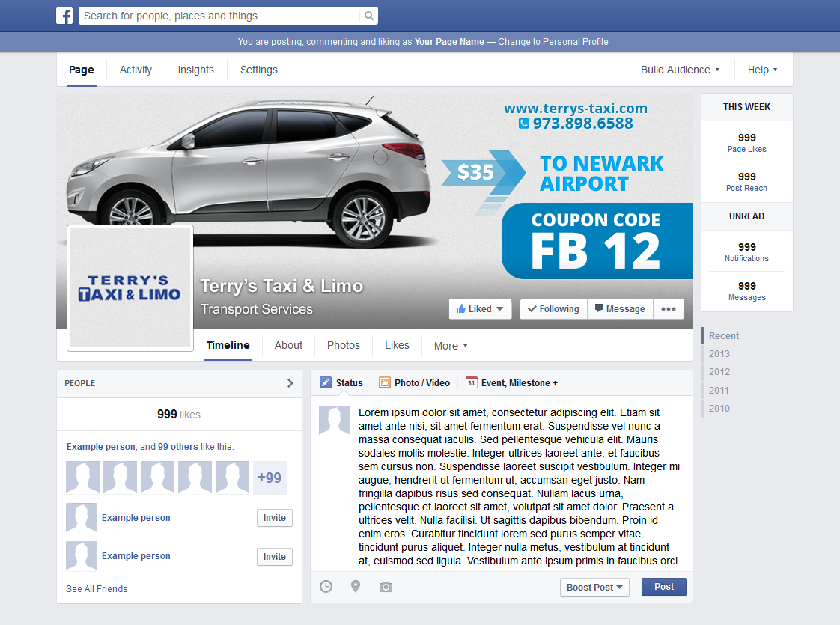Viewport: 840px width, 625px height.
Task: Open Boost Post dropdown
Action: 594,587
